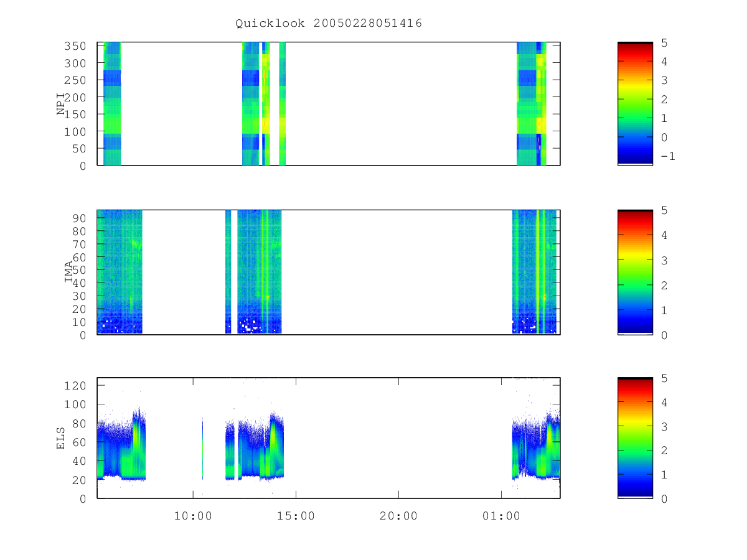Click the Quicklook 20050228051416 plot title
The width and height of the screenshot is (747, 560).
pos(329,24)
